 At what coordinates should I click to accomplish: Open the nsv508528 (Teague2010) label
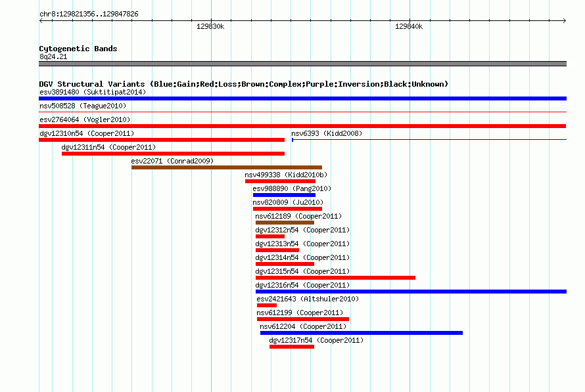(x=83, y=106)
